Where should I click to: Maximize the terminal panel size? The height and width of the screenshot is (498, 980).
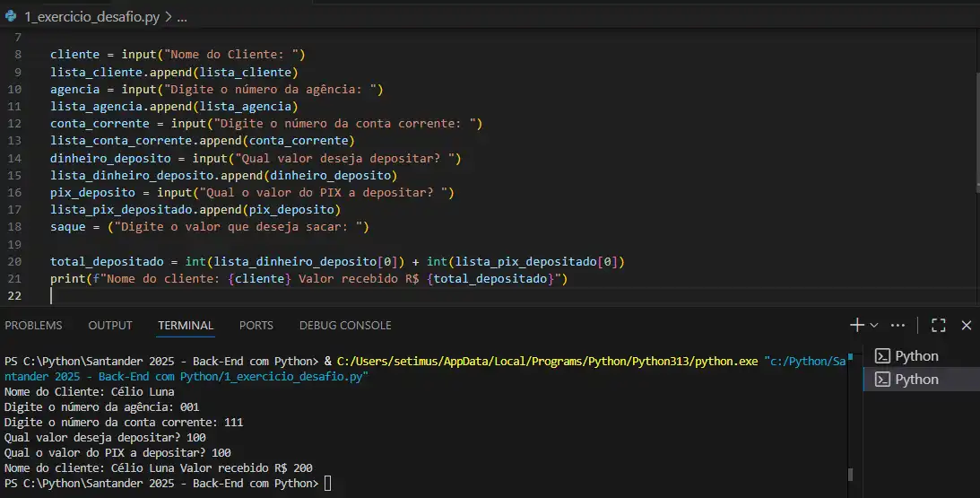coord(938,326)
